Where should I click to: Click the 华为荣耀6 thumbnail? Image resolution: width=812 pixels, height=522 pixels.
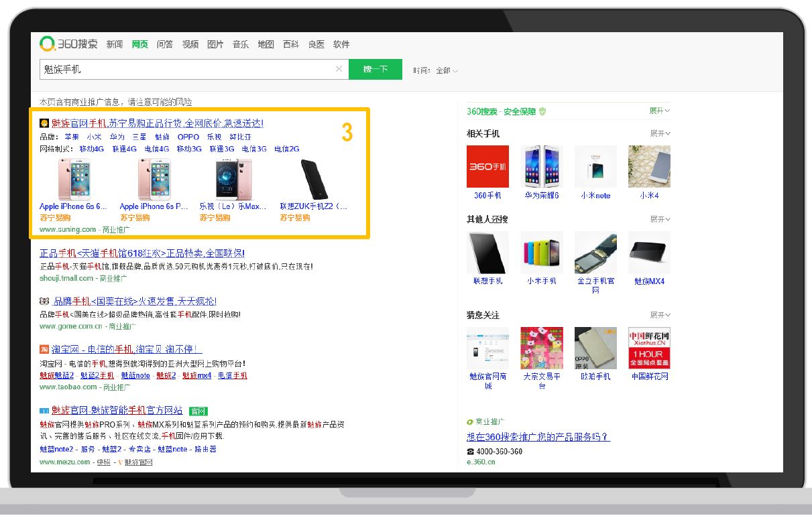[x=542, y=166]
